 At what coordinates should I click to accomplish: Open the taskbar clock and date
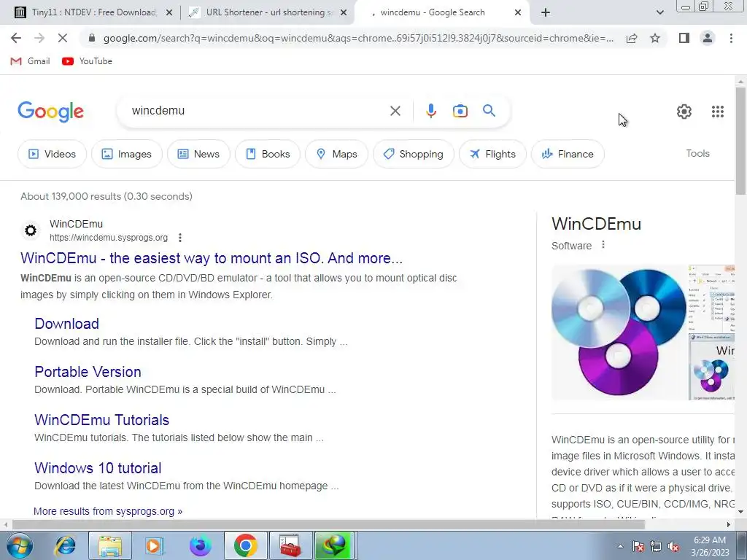[710, 546]
